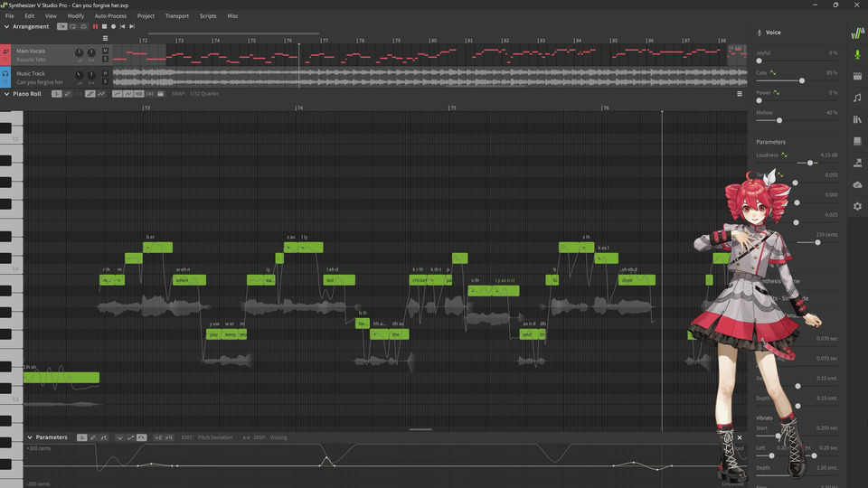Open the Edit menu

29,16
